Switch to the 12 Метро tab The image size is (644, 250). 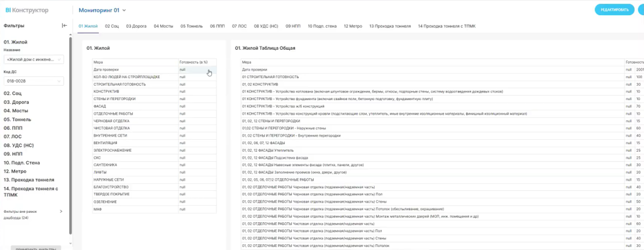pos(353,26)
